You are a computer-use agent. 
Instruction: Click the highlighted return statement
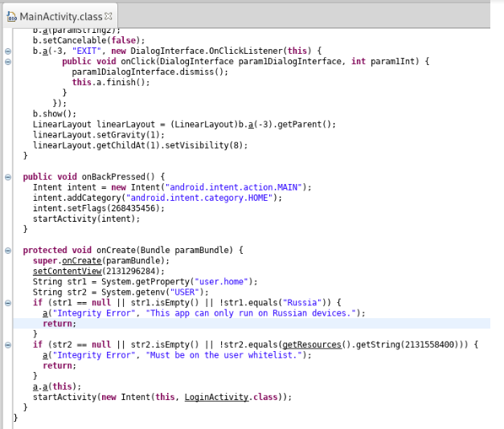[59, 324]
